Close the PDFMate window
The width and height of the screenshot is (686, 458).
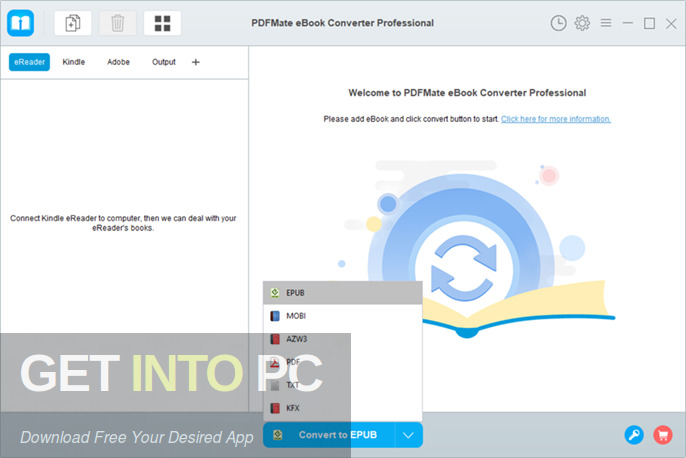[671, 24]
